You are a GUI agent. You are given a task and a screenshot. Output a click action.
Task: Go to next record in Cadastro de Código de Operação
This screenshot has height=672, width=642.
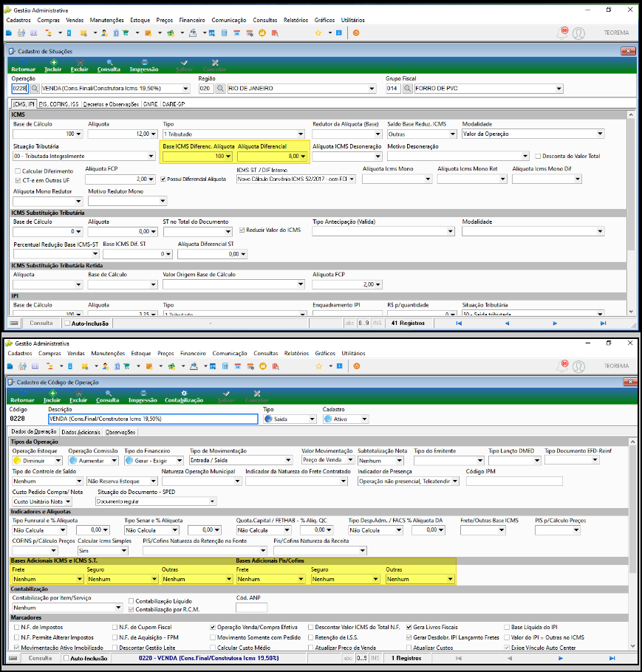point(561,658)
